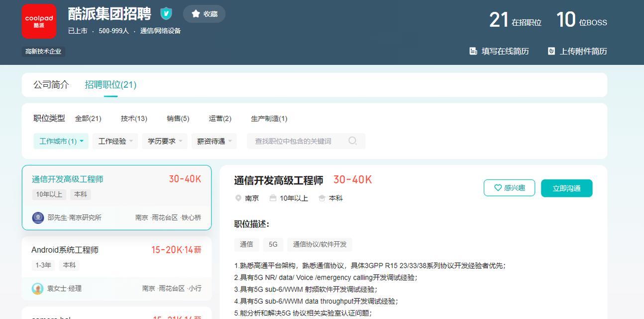Screen dimensions: 644x319
Task: Click the education cap icon beside 本科
Action: click(x=322, y=198)
